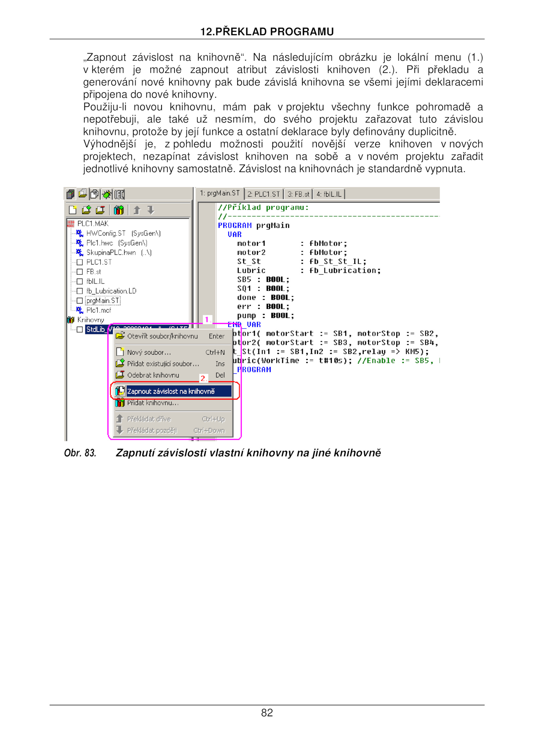
Task: Click the PLC1.MAK project root icon
Action: (70, 223)
